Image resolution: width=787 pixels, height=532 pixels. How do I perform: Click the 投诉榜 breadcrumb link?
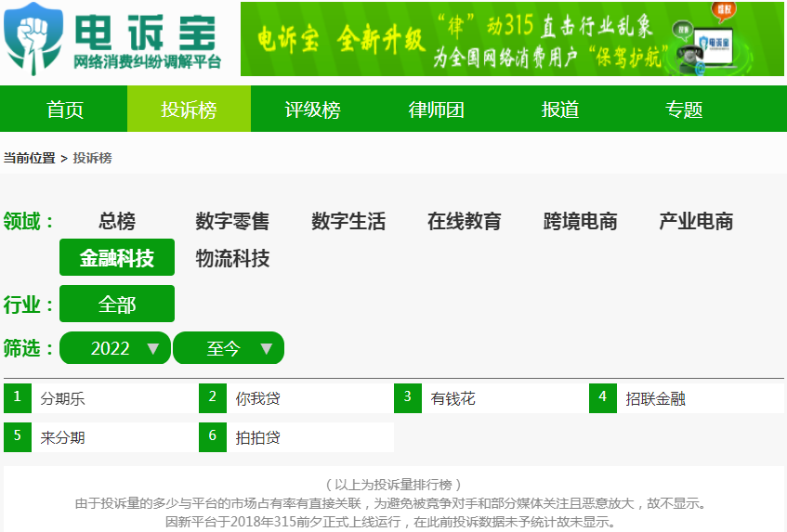pos(92,158)
